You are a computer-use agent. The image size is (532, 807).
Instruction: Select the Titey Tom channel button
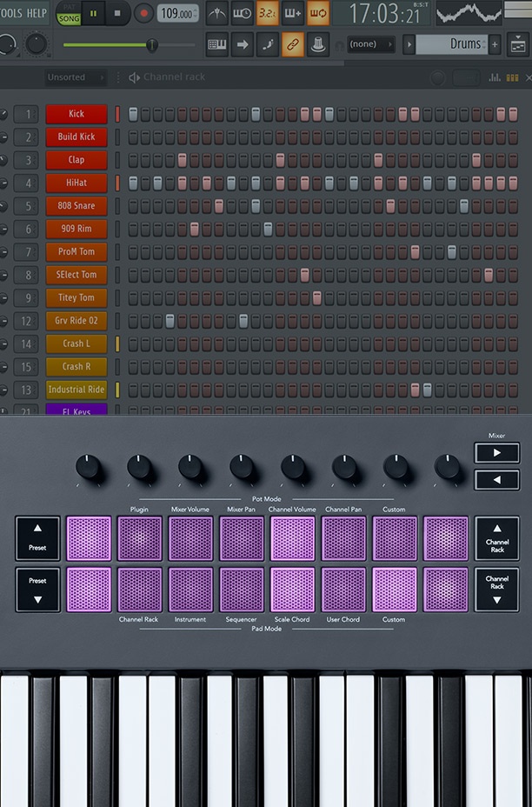(76, 298)
